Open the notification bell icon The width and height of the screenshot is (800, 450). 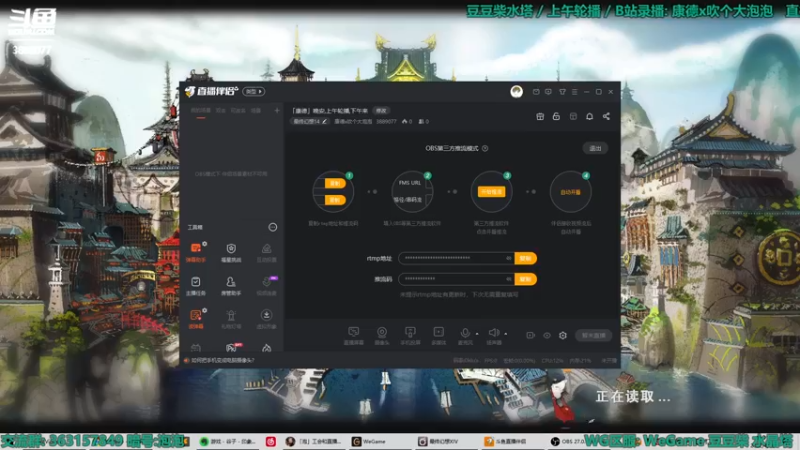click(589, 116)
